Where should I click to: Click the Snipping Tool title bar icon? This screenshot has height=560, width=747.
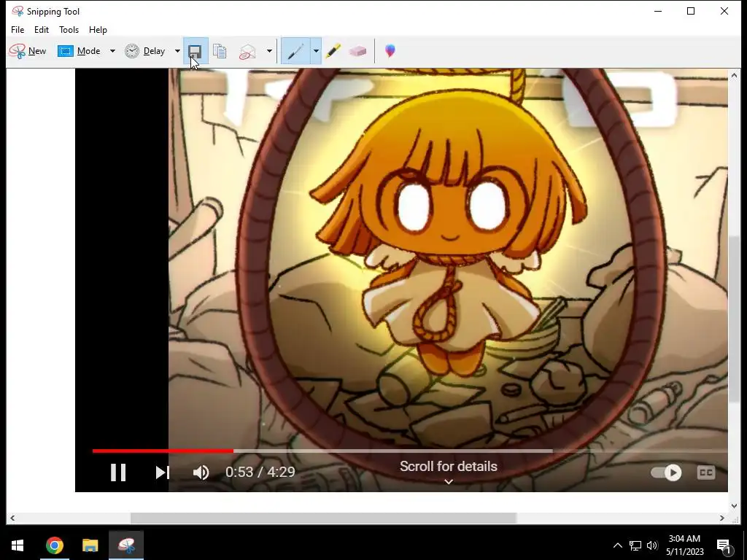pyautogui.click(x=18, y=11)
